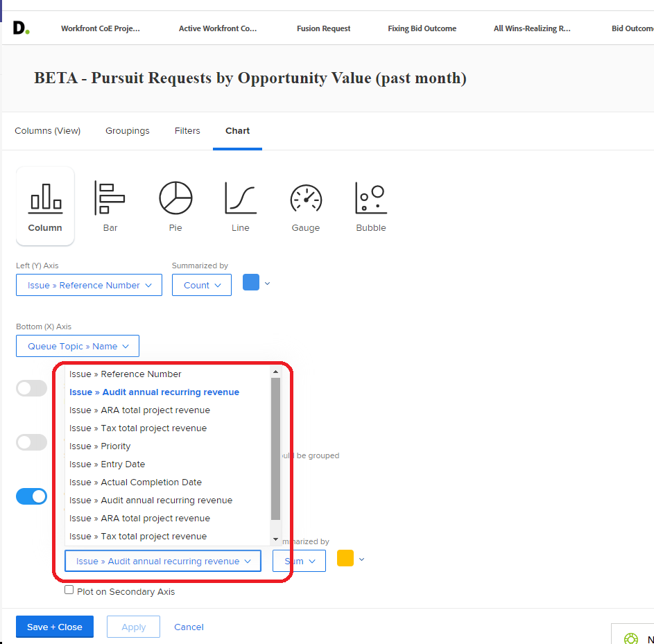
Task: Click the Save + Close button
Action: tap(55, 627)
